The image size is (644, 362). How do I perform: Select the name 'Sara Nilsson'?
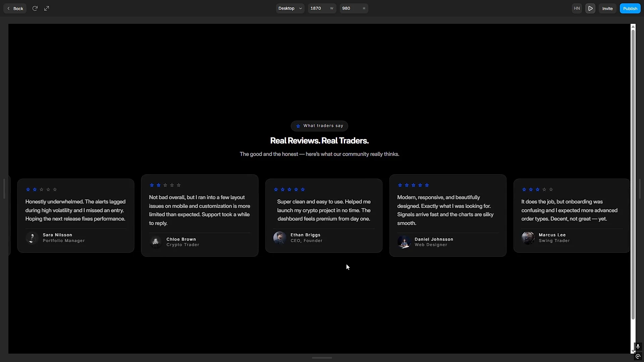coord(57,235)
